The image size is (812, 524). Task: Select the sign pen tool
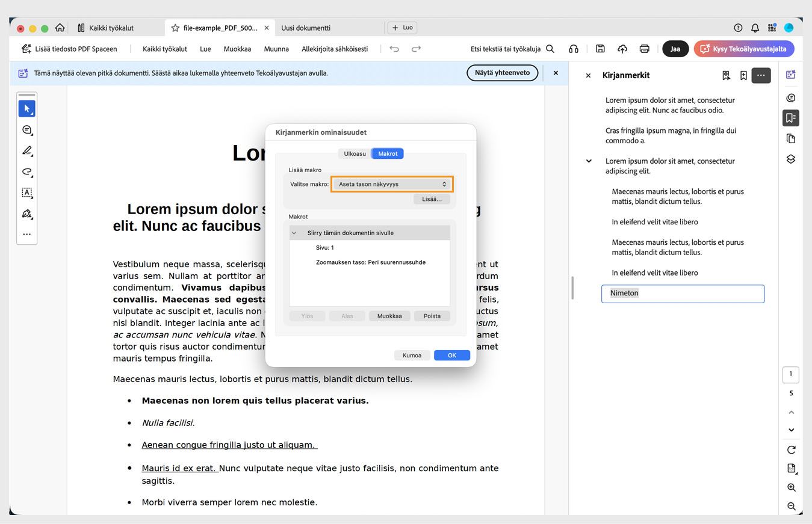pyautogui.click(x=27, y=214)
